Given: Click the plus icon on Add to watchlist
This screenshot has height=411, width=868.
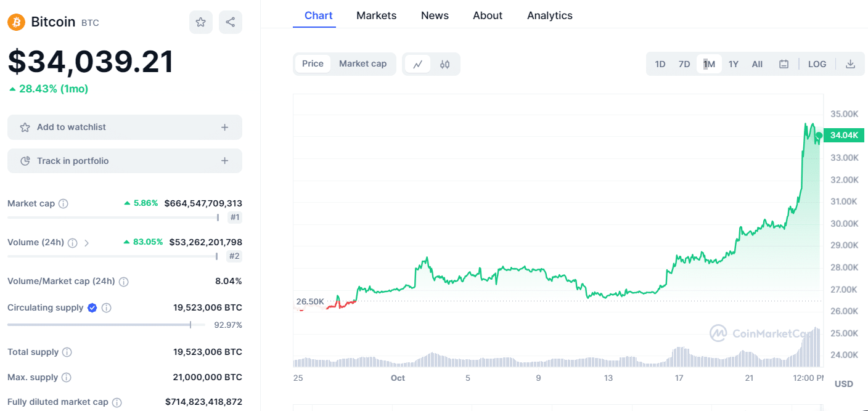Looking at the screenshot, I should pyautogui.click(x=224, y=128).
